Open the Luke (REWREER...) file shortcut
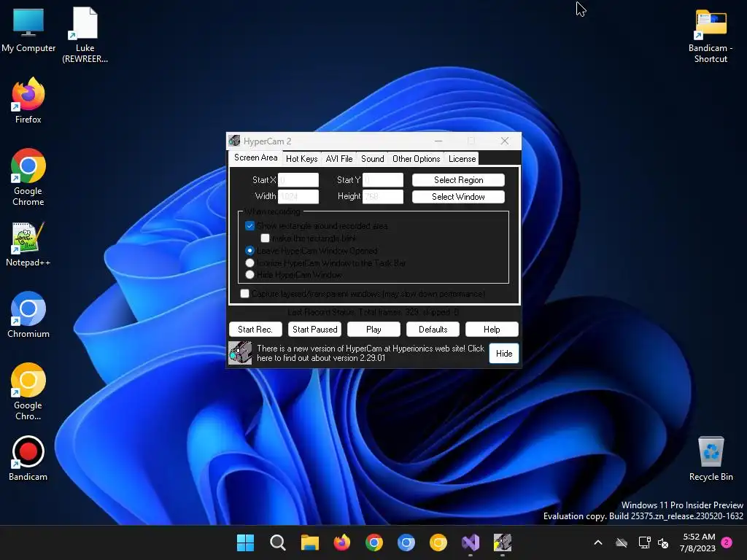 click(85, 34)
